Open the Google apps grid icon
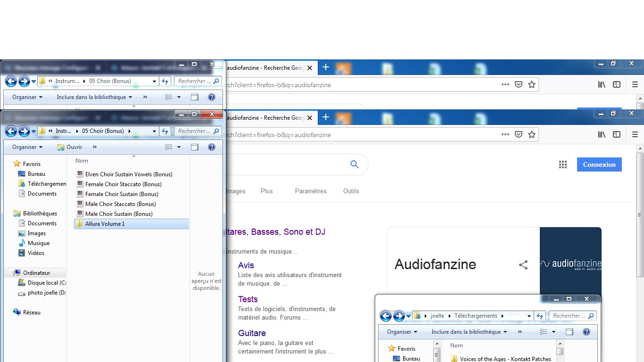This screenshot has height=362, width=644. point(562,165)
